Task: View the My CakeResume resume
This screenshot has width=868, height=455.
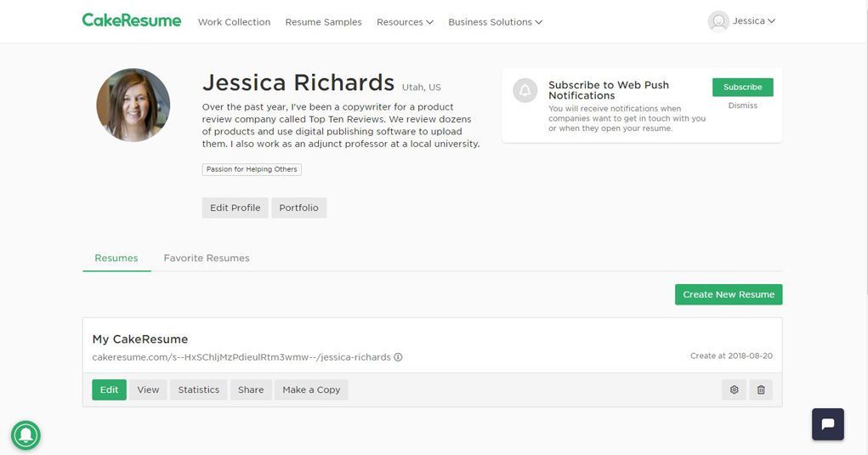Action: click(x=148, y=390)
